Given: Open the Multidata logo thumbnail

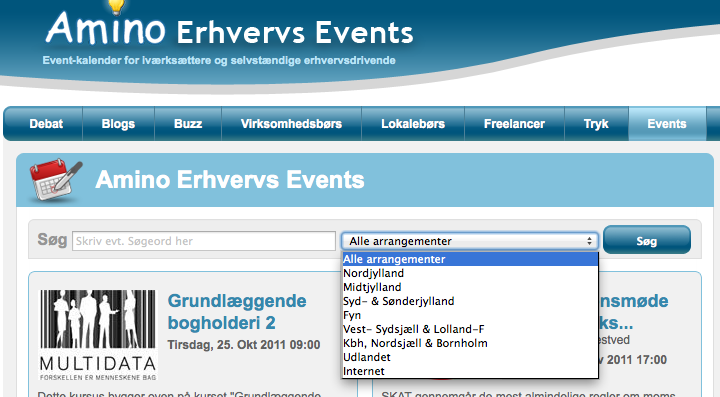Looking at the screenshot, I should 98,335.
